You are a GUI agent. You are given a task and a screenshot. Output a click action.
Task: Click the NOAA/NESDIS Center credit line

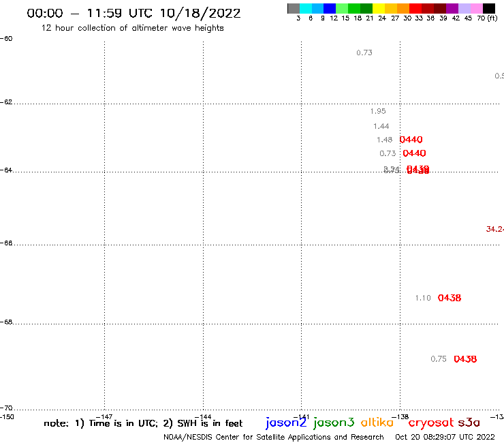(274, 438)
